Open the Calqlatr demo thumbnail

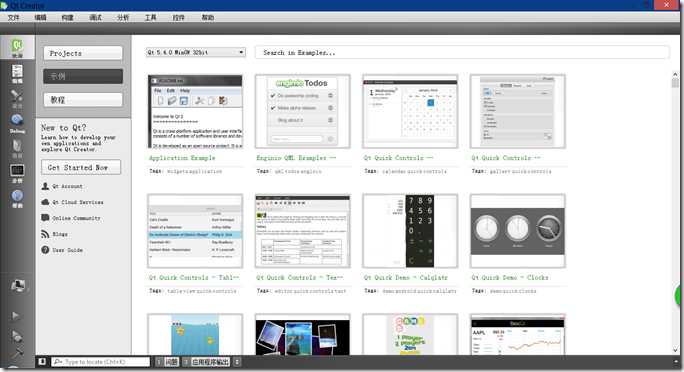click(x=410, y=231)
